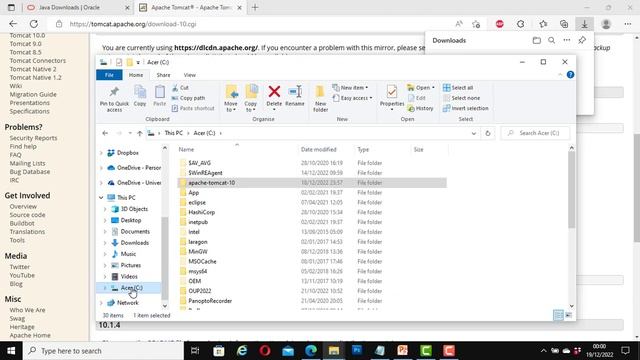
Task: Click Windows Start button
Action: [x=11, y=351]
